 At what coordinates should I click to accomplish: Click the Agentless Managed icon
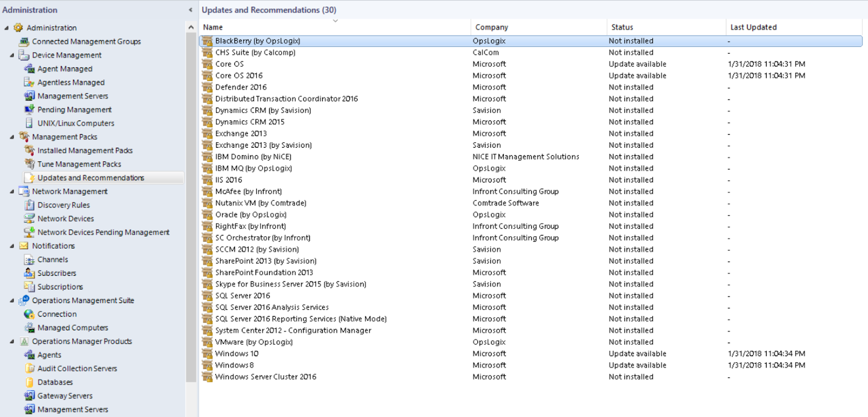click(x=29, y=82)
